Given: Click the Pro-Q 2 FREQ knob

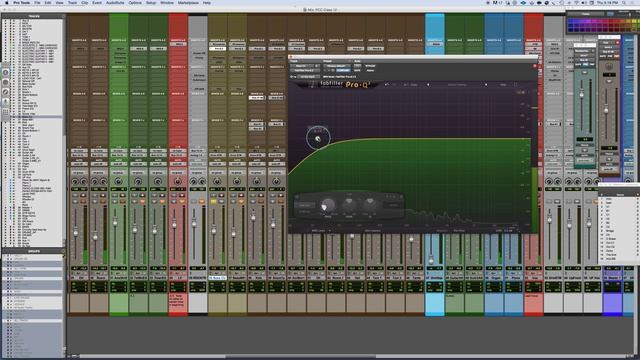Looking at the screenshot, I should 328,205.
